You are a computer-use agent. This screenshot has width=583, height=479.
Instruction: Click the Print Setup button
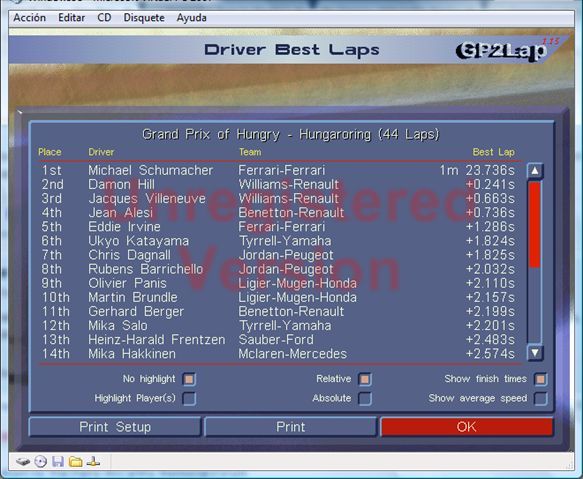pyautogui.click(x=115, y=427)
